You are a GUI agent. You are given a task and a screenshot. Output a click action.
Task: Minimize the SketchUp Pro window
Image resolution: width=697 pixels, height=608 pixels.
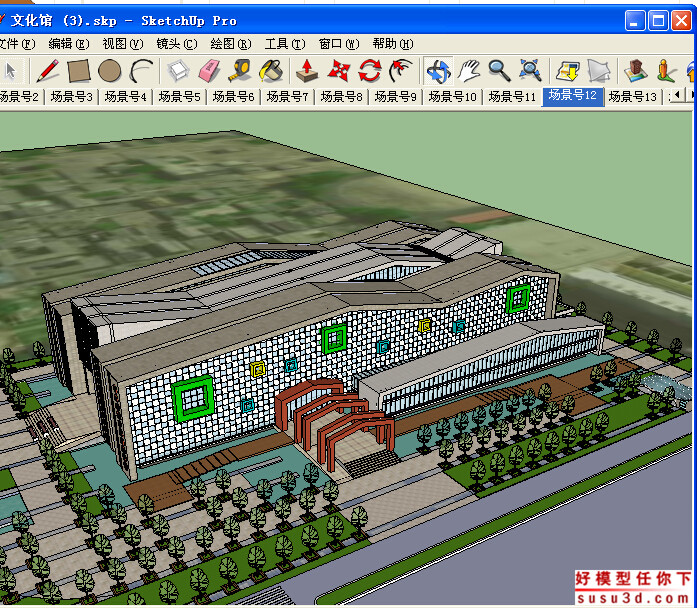(x=635, y=21)
